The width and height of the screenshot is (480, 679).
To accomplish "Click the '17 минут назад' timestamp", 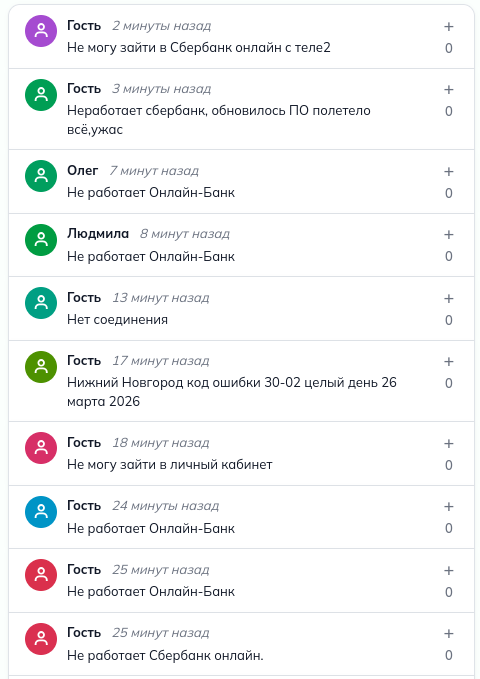I will pos(161,361).
